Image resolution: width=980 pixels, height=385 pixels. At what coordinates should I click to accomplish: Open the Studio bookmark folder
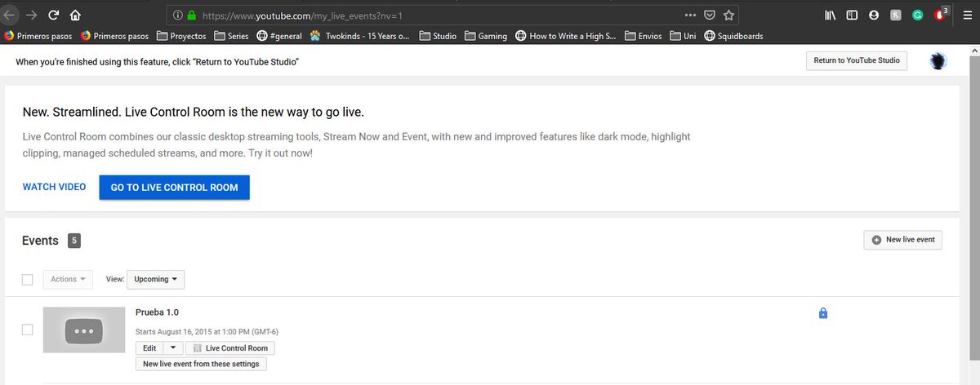(438, 36)
